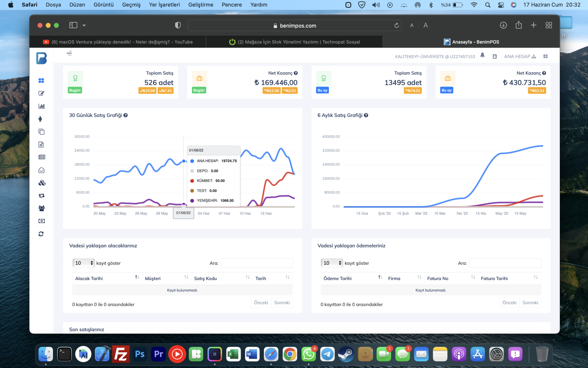Viewport: 588px width, 368px height.
Task: Open the stock boxes sidebar icon
Action: click(x=42, y=183)
